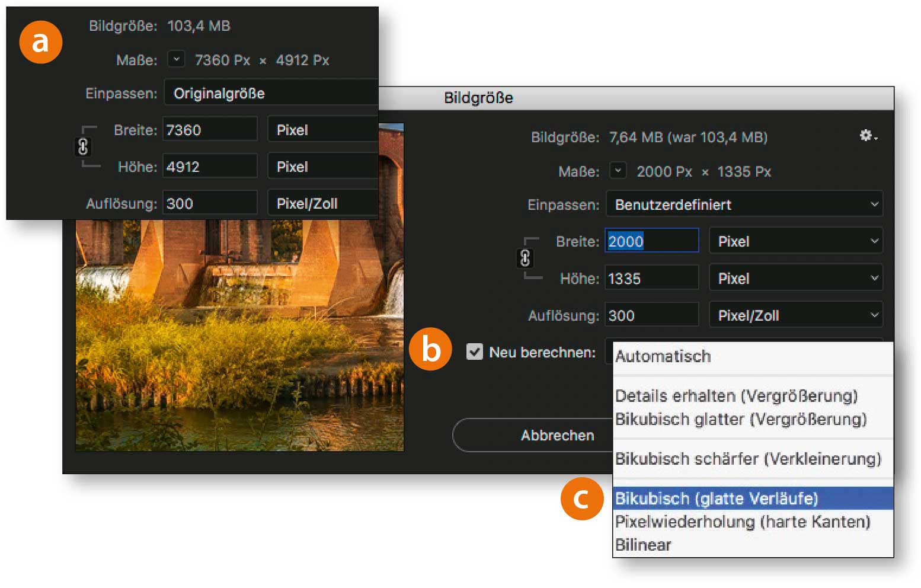Click the Breite field containing 7360
This screenshot has width=921, height=588.
pos(210,130)
